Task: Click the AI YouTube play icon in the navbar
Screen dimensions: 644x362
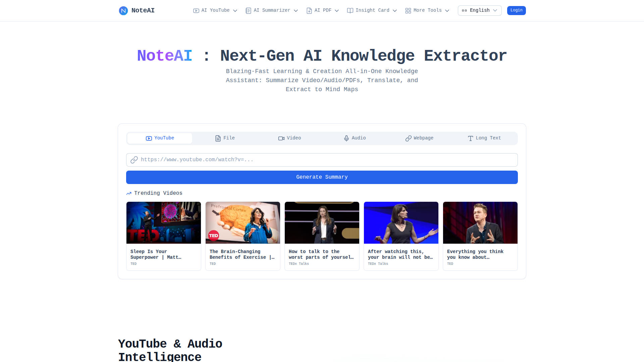Action: (196, 11)
